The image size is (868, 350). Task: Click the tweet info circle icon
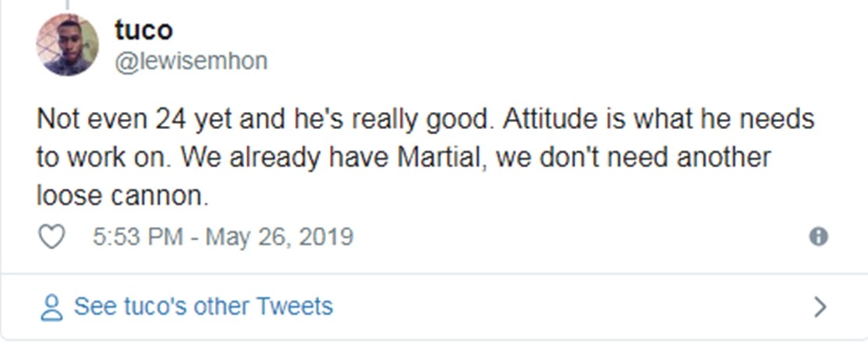pos(818,236)
